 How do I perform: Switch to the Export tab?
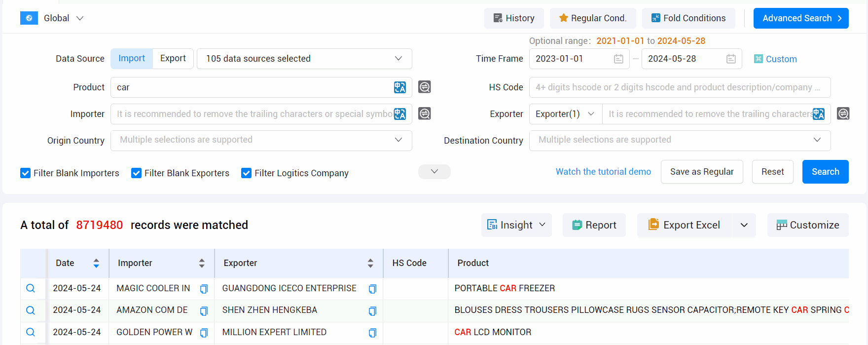(x=173, y=58)
